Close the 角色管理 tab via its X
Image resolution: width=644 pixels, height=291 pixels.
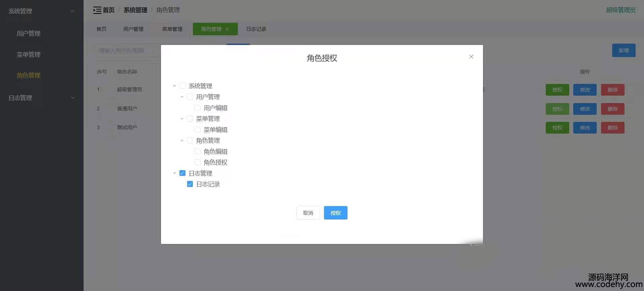(227, 29)
